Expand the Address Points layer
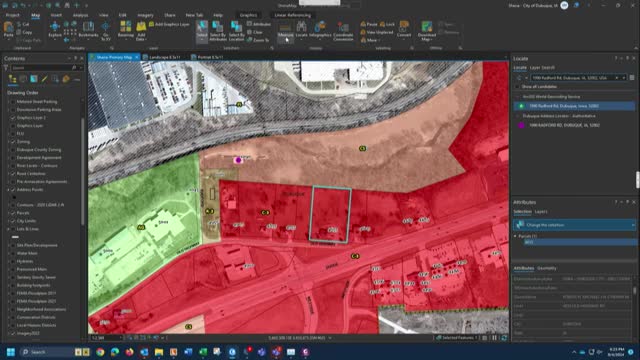 (8, 190)
